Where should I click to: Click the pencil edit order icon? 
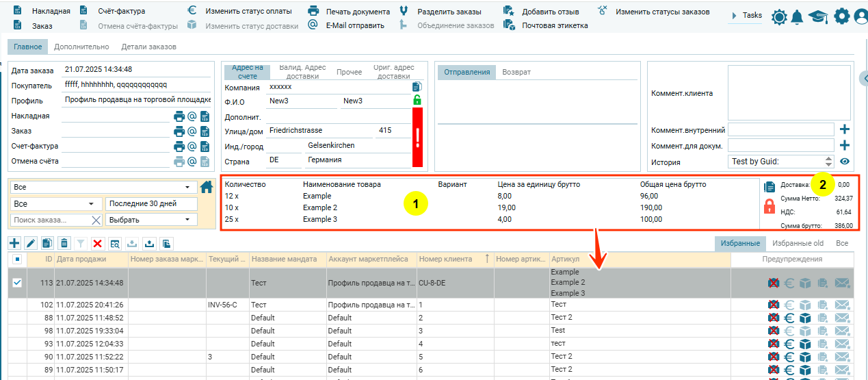[31, 243]
